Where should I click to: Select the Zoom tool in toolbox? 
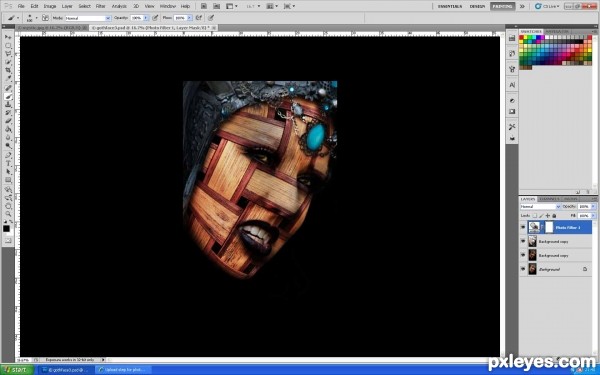(x=8, y=214)
